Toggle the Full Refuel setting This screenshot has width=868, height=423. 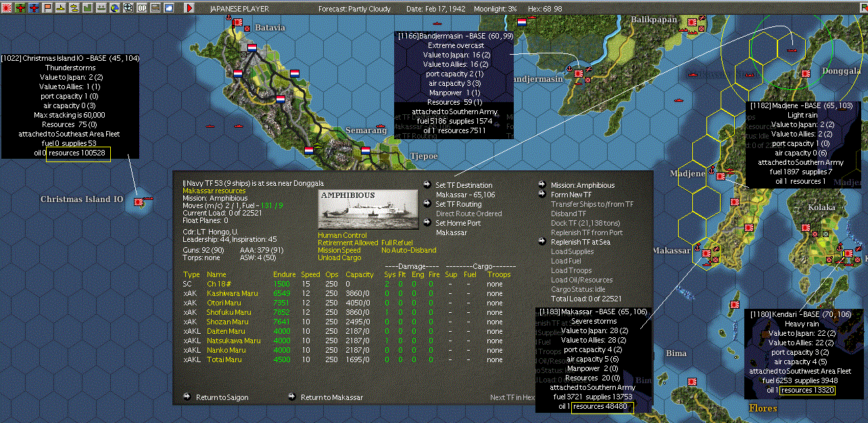pyautogui.click(x=397, y=243)
